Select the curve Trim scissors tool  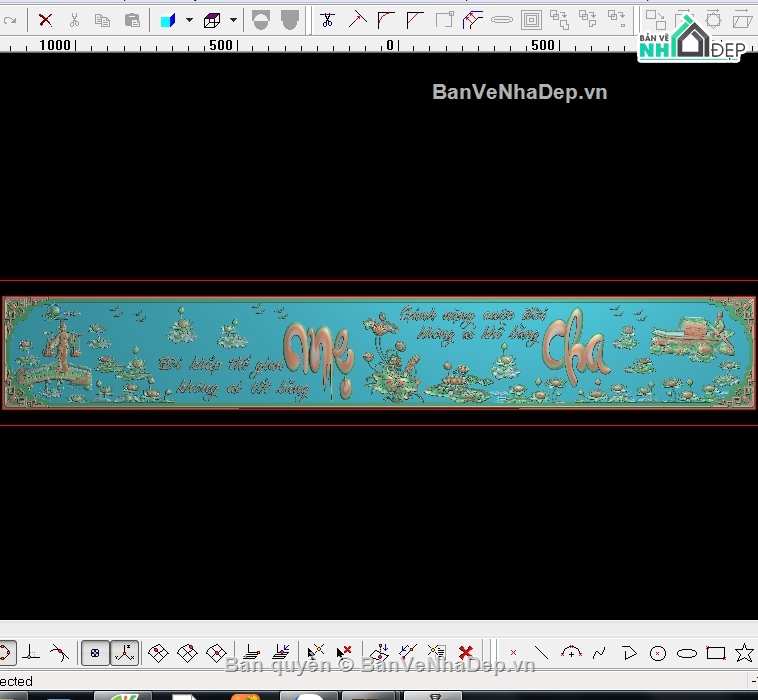327,20
